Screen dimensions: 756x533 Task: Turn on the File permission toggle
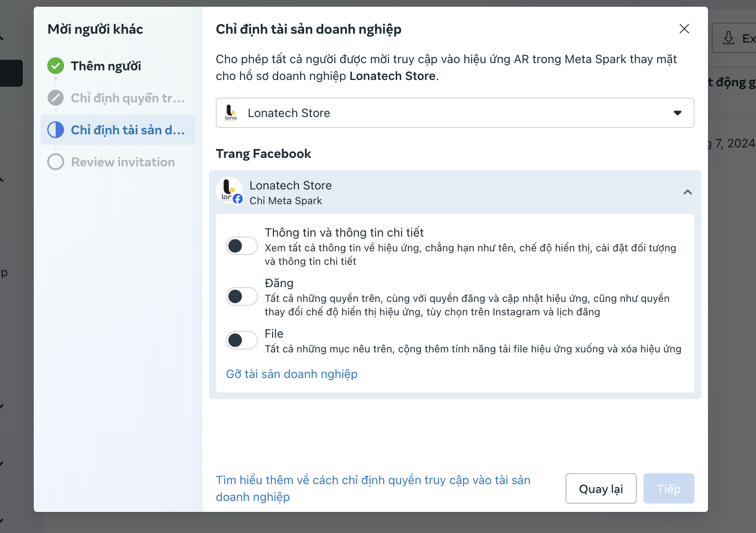point(242,340)
